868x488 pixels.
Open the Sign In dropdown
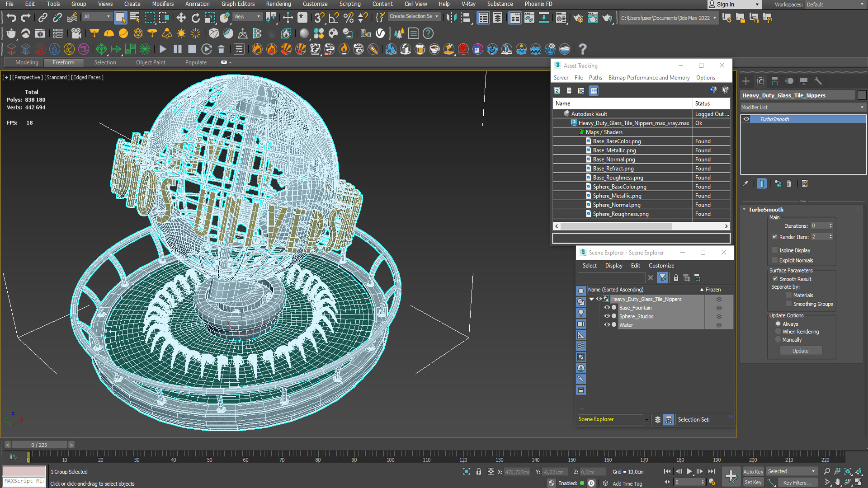pyautogui.click(x=735, y=5)
